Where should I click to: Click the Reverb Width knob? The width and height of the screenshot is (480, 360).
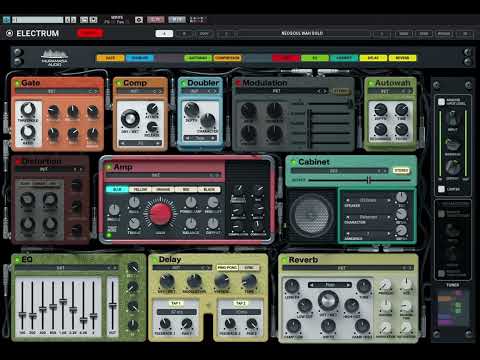tap(328, 327)
